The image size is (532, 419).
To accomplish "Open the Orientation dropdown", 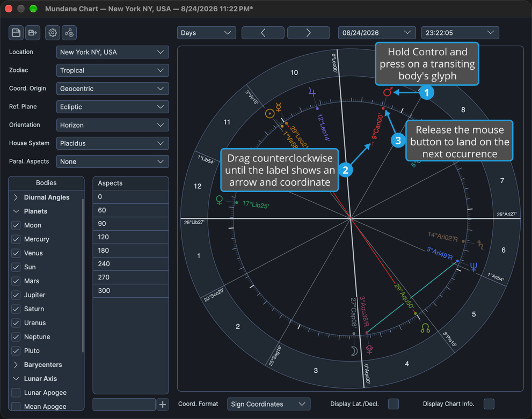I will (112, 125).
